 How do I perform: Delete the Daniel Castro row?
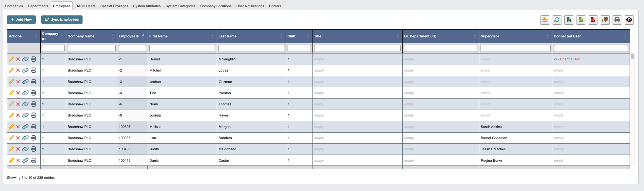pos(18,160)
